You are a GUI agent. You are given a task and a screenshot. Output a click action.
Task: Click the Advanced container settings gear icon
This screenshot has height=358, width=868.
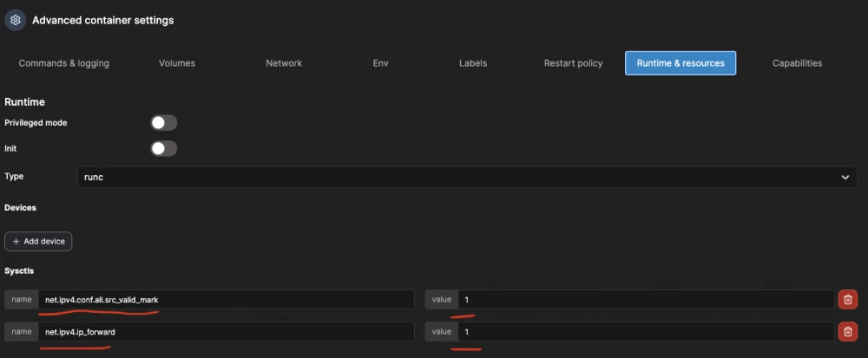15,20
